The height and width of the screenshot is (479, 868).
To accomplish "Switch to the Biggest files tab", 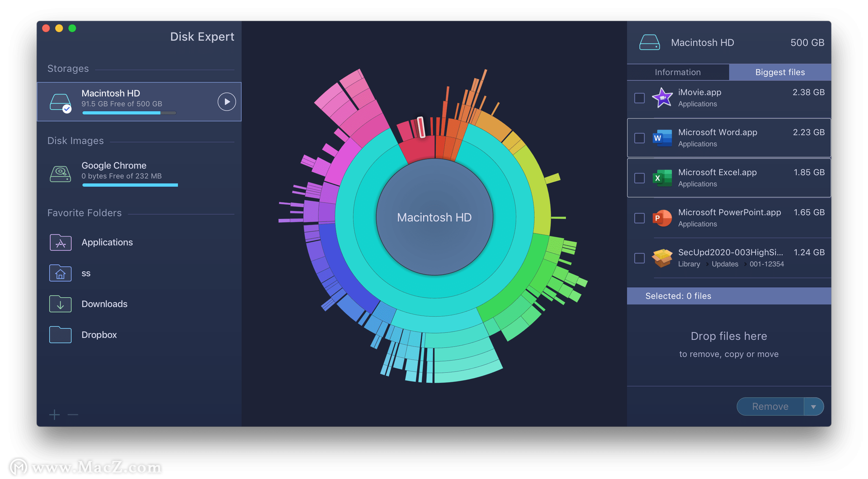I will tap(780, 72).
